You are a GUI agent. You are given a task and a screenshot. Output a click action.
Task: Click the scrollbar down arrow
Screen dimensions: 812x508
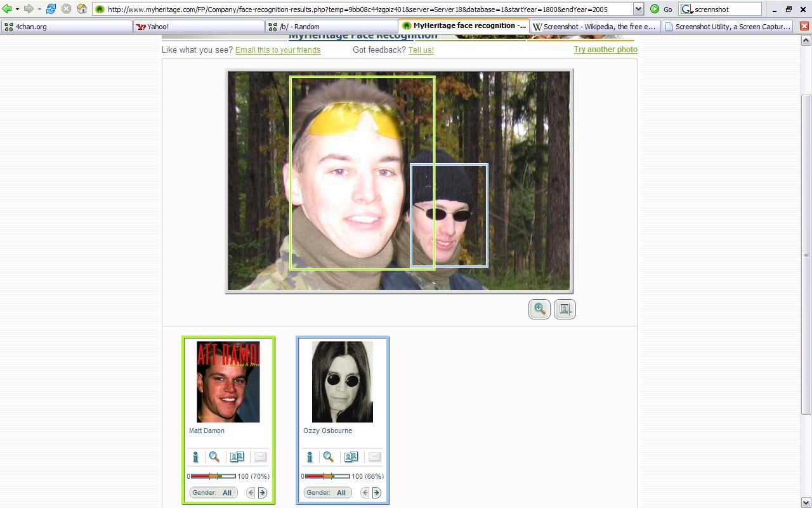click(806, 502)
